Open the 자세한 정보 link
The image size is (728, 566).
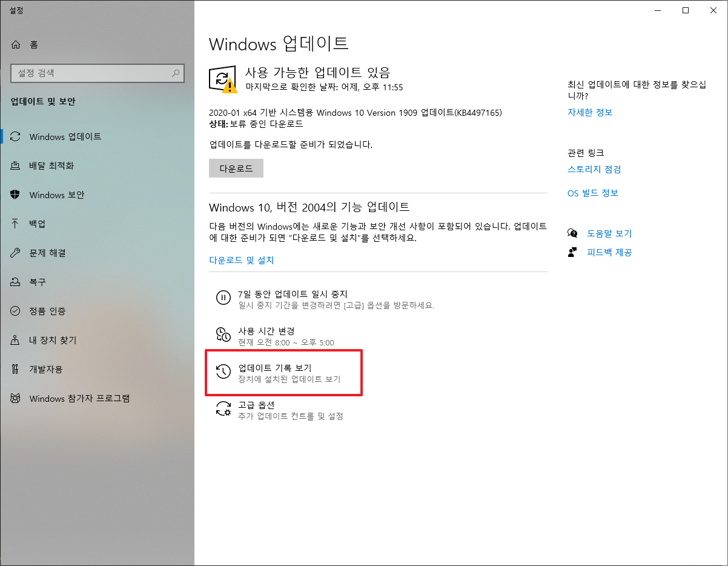[590, 113]
